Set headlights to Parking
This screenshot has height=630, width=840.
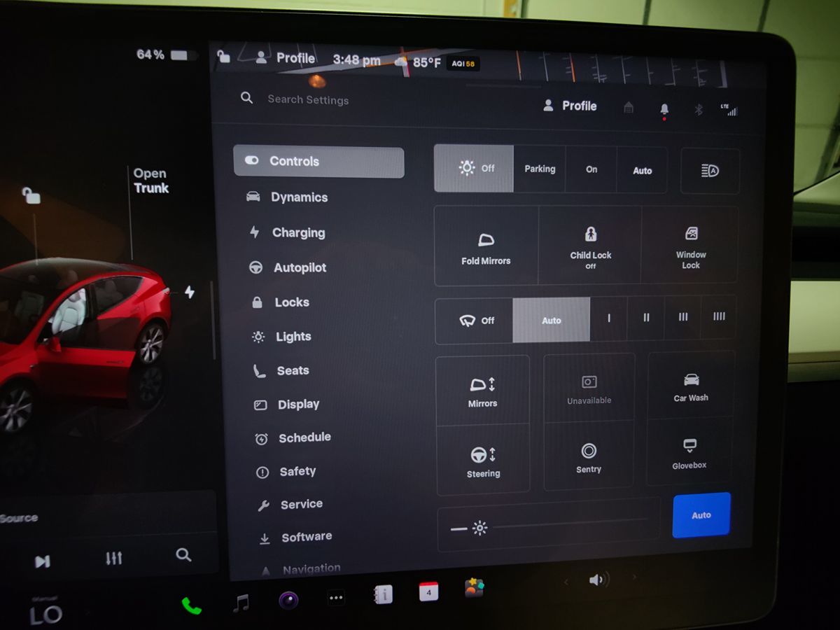[540, 169]
